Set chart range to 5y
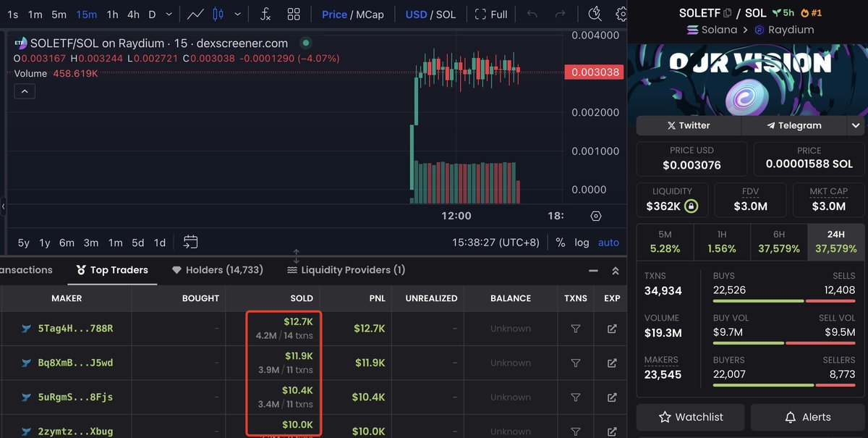This screenshot has height=438, width=868. click(24, 243)
